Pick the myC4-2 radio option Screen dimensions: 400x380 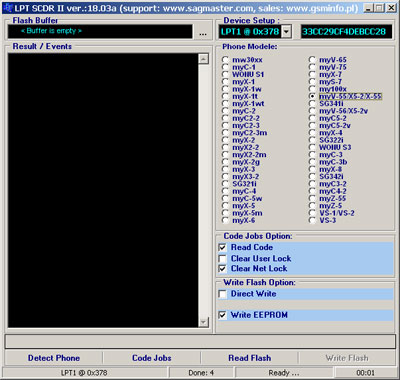click(312, 191)
